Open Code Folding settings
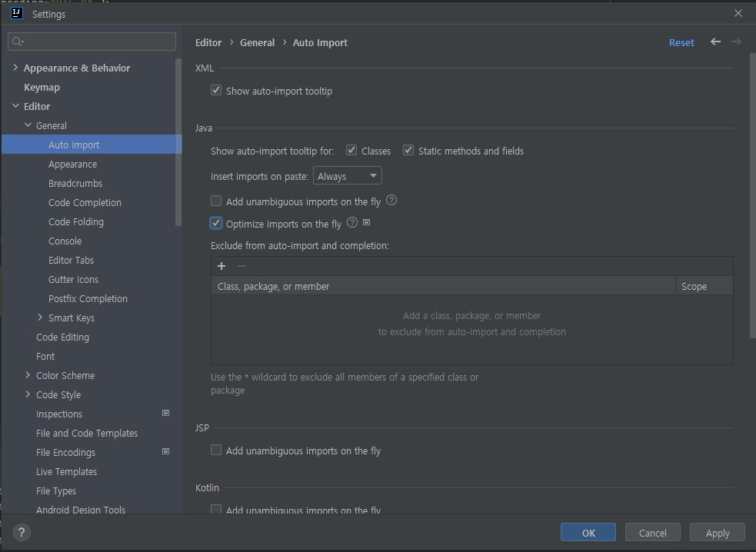Viewport: 756px width, 552px height. (x=76, y=221)
